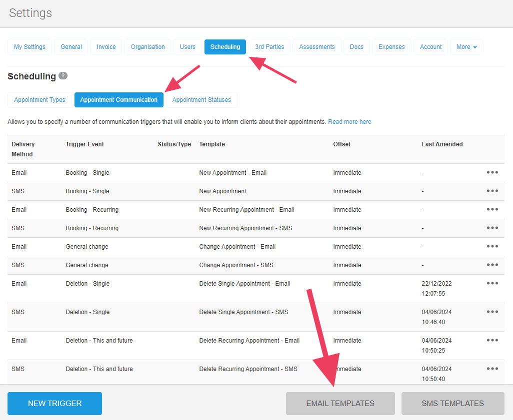Go to the Users tab
Screen dimensions: 513x420
click(187, 47)
